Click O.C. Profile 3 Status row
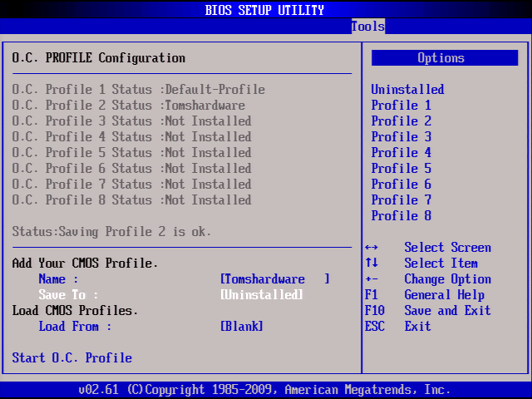Viewport: 532px width, 399px height. [x=132, y=121]
